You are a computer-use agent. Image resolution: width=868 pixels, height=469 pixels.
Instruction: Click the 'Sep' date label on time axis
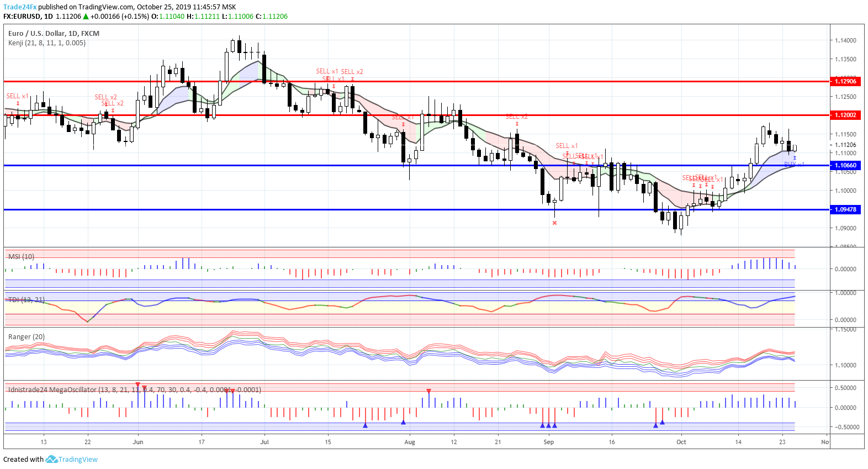tap(548, 442)
